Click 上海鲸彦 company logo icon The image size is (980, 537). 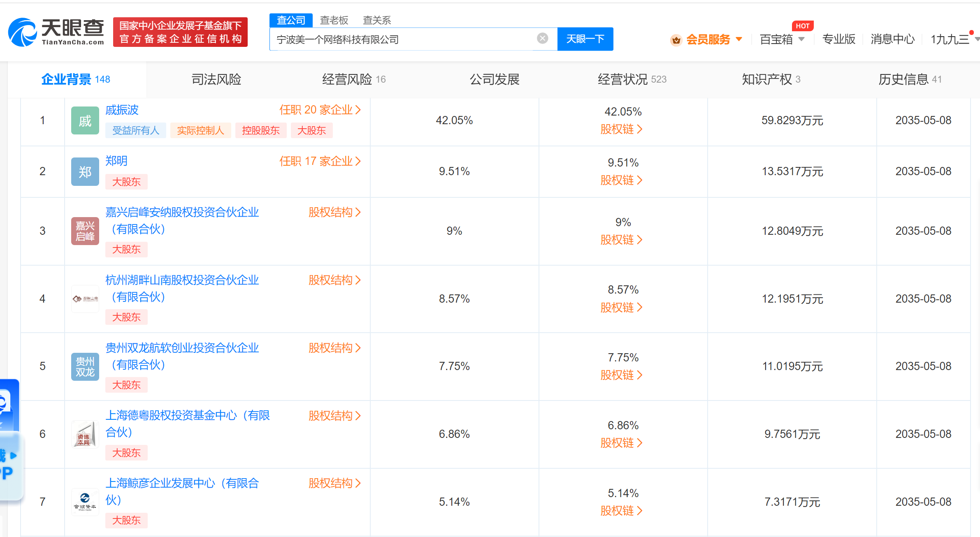point(85,502)
